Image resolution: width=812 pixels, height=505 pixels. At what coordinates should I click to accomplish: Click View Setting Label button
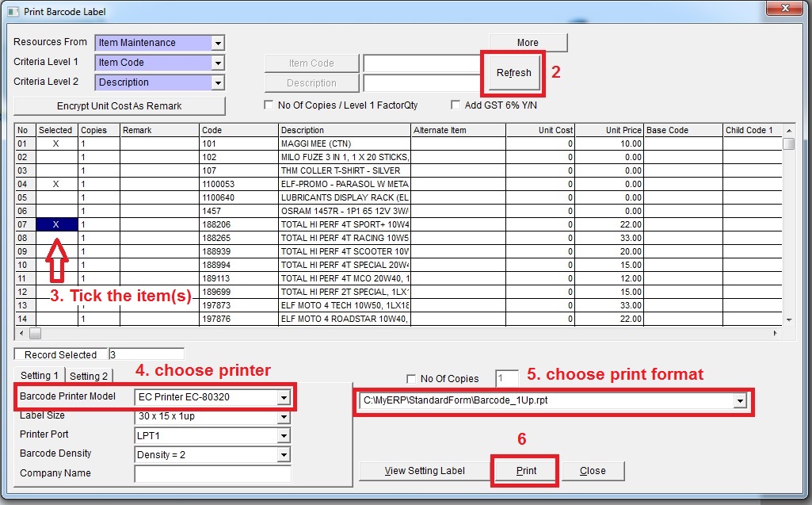pyautogui.click(x=425, y=471)
